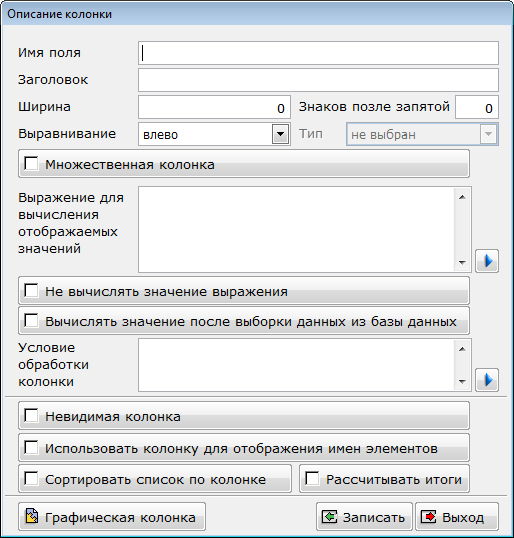Enable Рассчитывать итоги checkbox

click(x=312, y=478)
